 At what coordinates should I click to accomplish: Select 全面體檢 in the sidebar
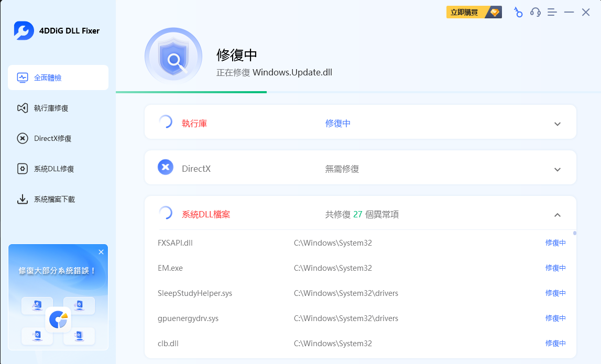click(58, 78)
